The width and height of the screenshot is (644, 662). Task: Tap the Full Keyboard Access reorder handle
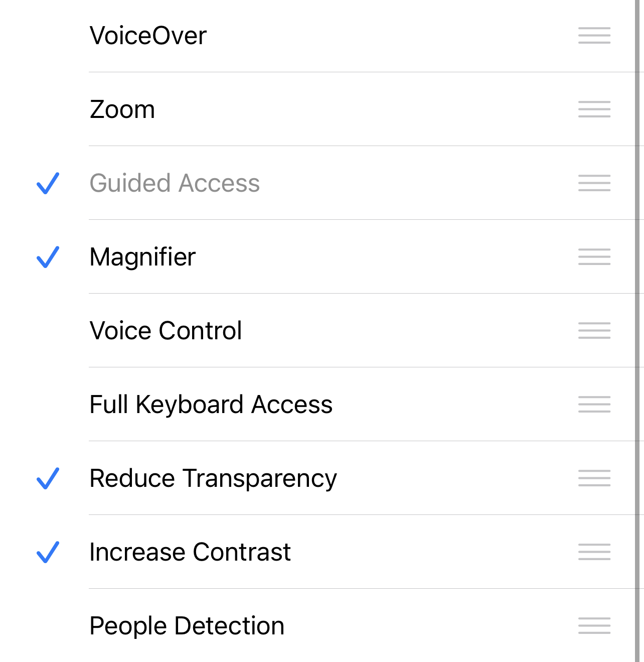click(594, 405)
